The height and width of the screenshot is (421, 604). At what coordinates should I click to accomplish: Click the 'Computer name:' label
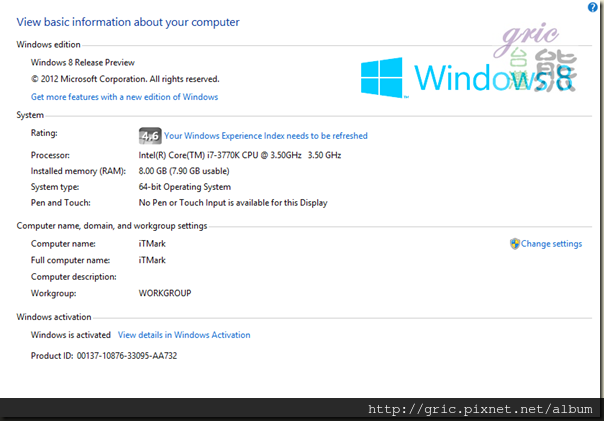63,243
